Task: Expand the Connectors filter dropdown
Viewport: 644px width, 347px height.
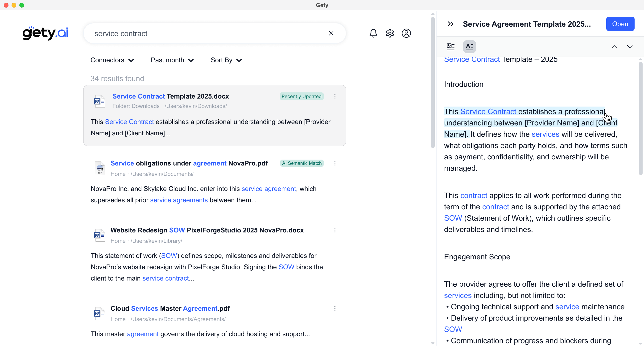Action: click(112, 60)
